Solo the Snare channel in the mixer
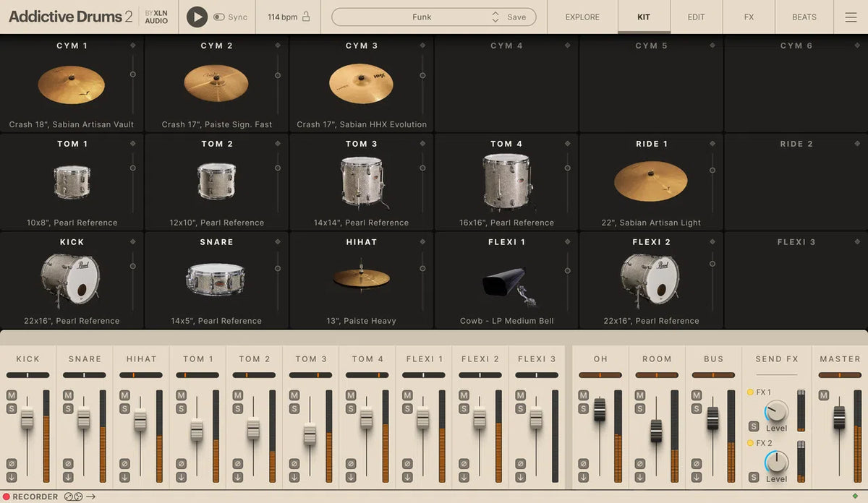This screenshot has width=868, height=503. pos(67,408)
